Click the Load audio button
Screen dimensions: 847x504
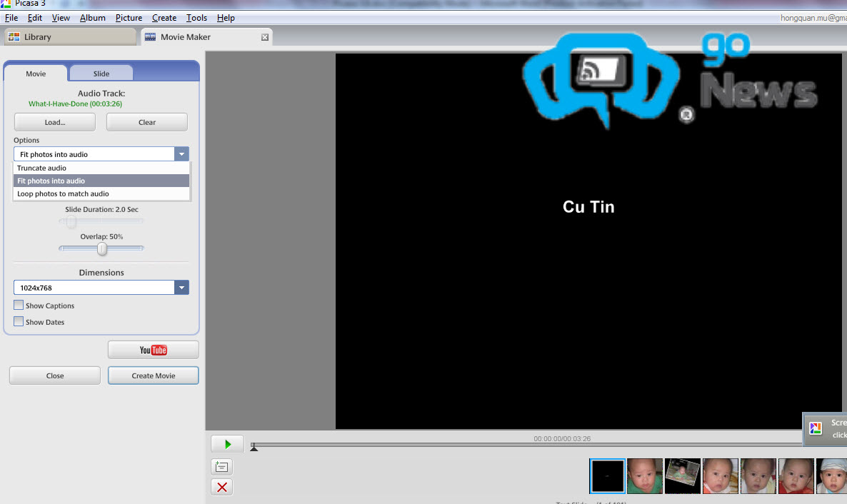point(54,122)
